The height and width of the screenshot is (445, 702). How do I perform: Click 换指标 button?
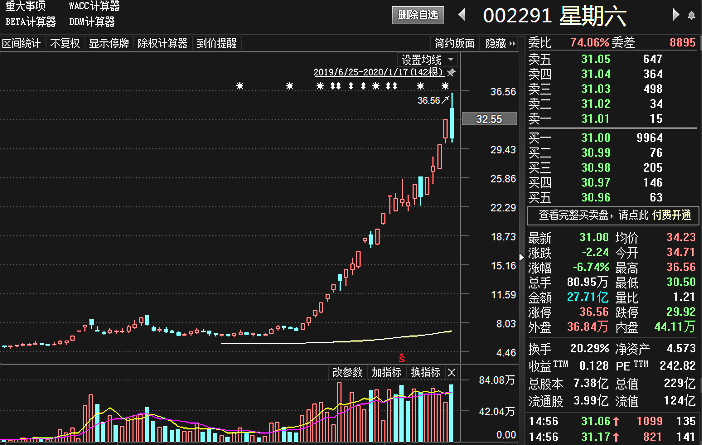coord(425,372)
